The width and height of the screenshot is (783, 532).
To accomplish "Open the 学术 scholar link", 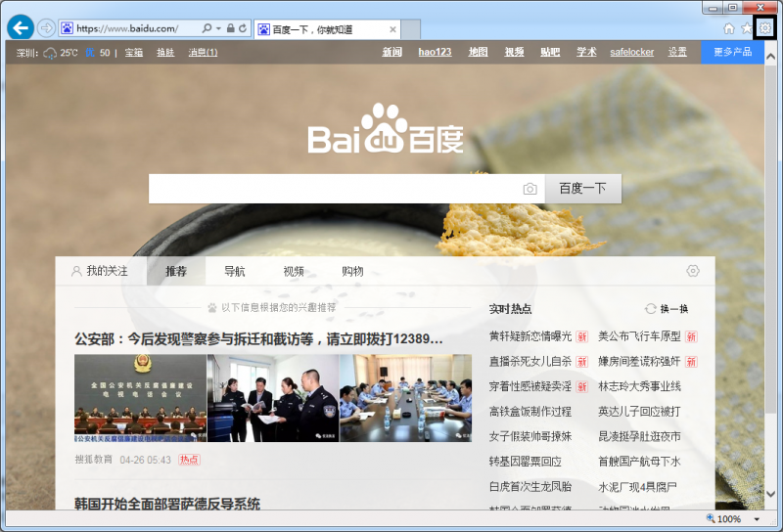I will pyautogui.click(x=586, y=52).
